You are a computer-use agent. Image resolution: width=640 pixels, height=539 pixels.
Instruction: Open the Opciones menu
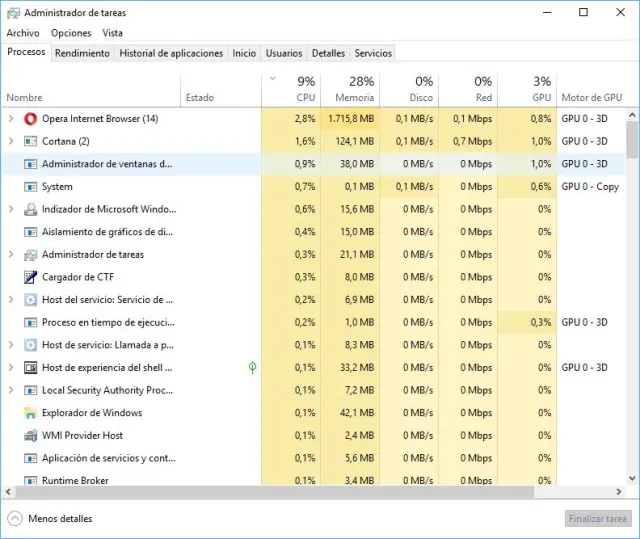71,33
